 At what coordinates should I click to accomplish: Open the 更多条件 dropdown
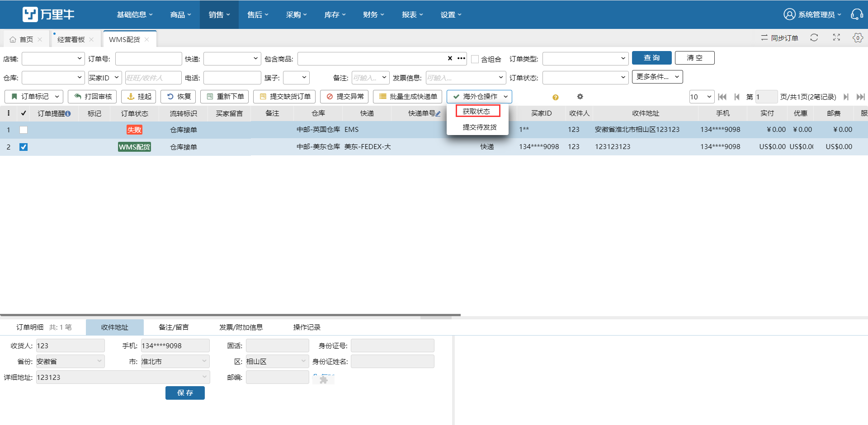pos(657,77)
